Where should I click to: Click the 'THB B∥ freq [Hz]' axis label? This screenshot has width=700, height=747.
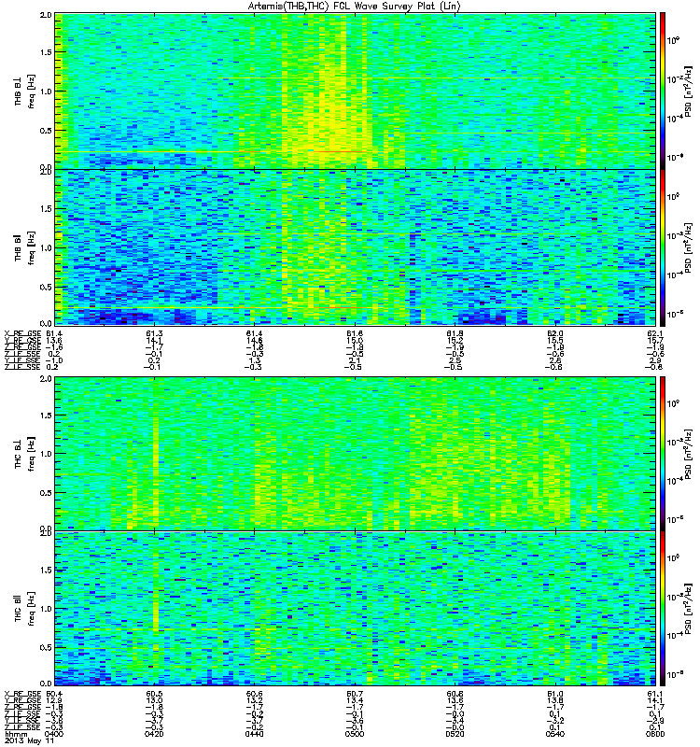coord(24,247)
